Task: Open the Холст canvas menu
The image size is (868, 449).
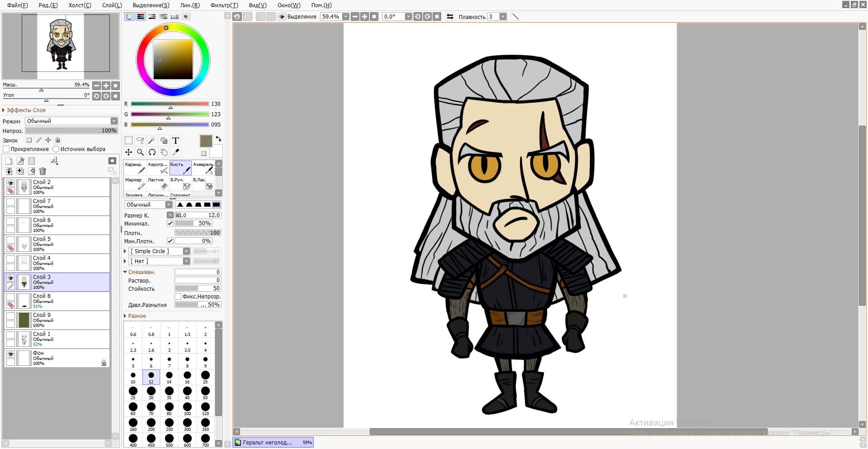Action: (x=80, y=5)
